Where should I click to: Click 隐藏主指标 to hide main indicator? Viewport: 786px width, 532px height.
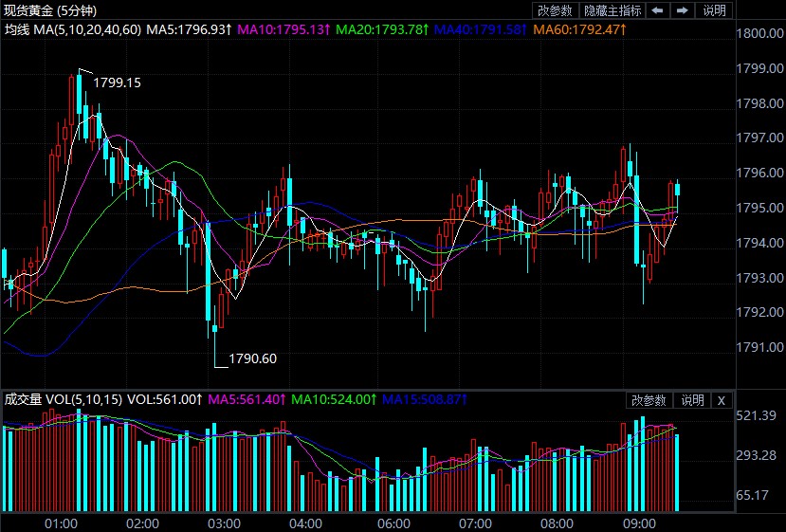click(612, 10)
